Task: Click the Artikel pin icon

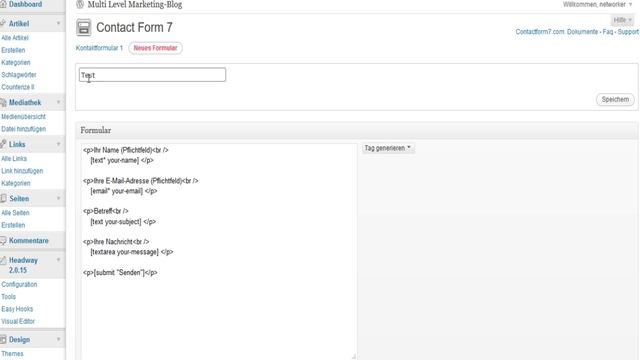Action: coord(3,23)
